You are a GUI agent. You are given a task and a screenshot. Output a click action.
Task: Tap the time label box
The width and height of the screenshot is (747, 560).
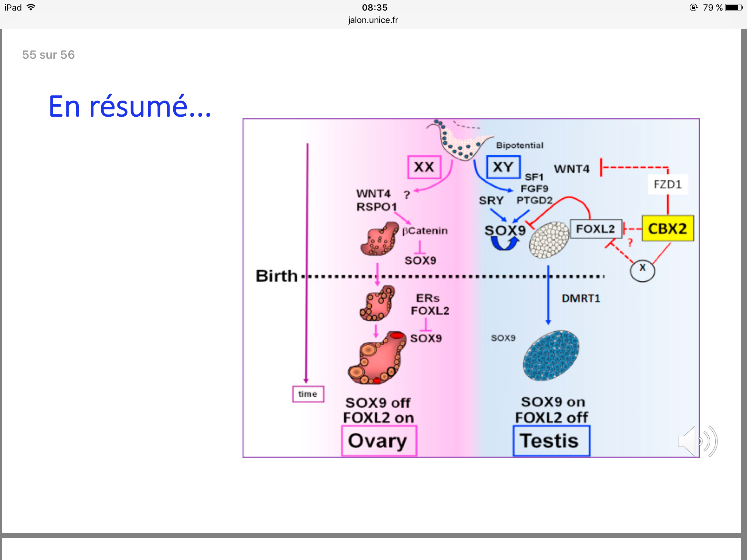point(308,394)
